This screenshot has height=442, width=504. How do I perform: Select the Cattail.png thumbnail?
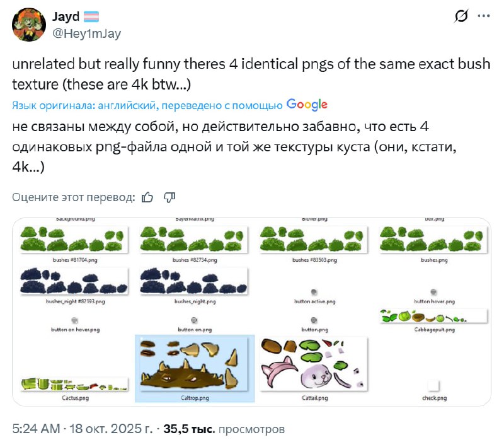pyautogui.click(x=313, y=364)
